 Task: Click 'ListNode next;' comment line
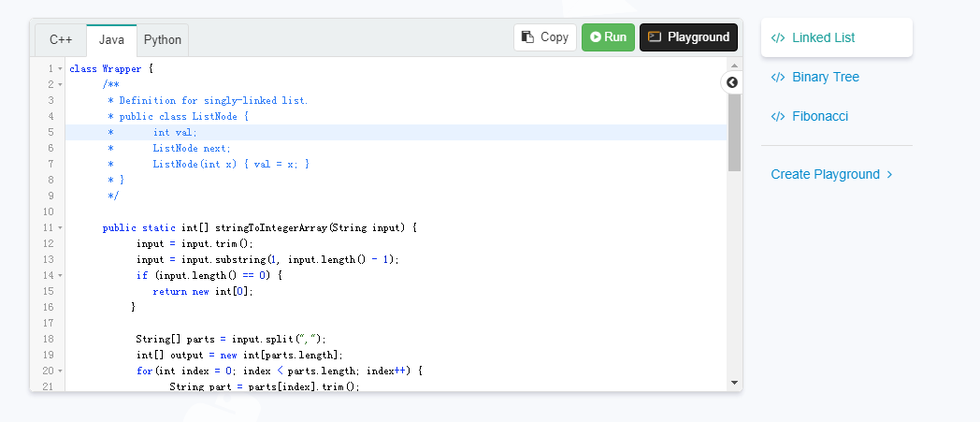(x=192, y=148)
